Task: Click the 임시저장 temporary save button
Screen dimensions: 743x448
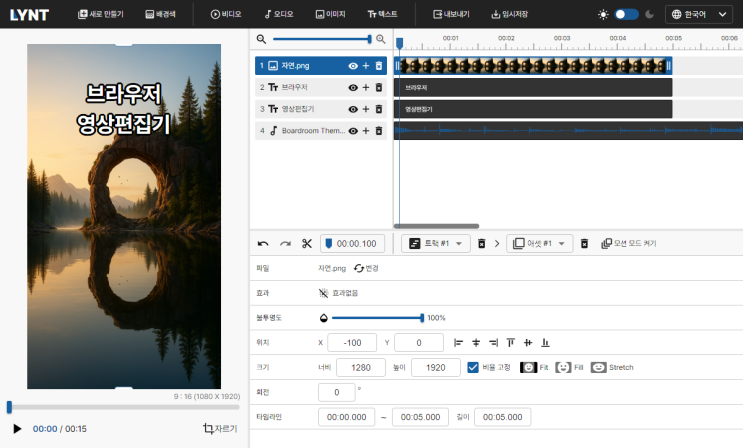Action: (509, 14)
